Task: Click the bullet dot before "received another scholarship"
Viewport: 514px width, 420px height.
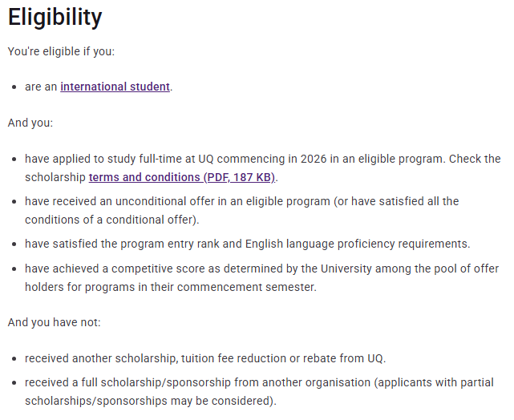Action: click(x=14, y=358)
